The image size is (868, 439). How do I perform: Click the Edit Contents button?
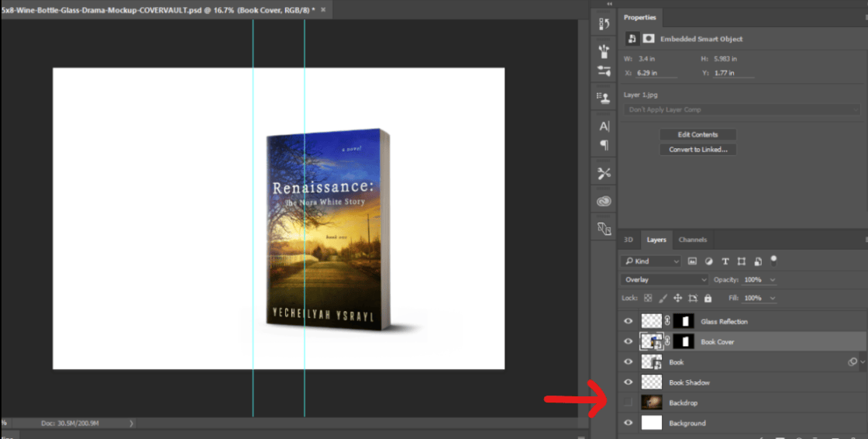coord(697,135)
